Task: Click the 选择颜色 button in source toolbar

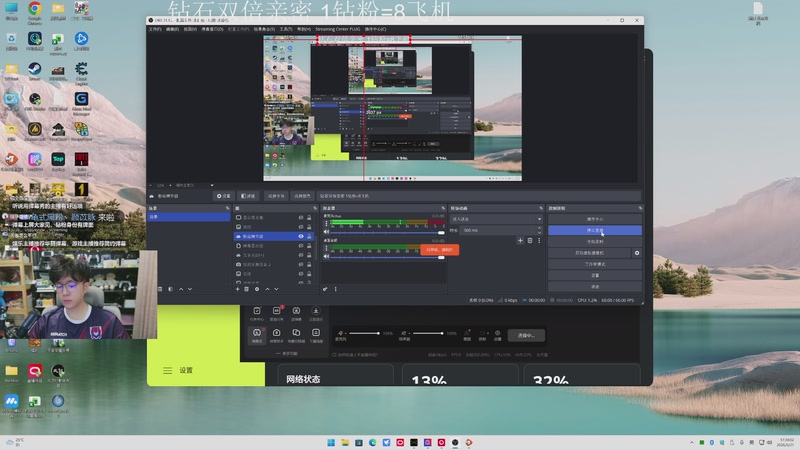Action: pyautogui.click(x=303, y=196)
